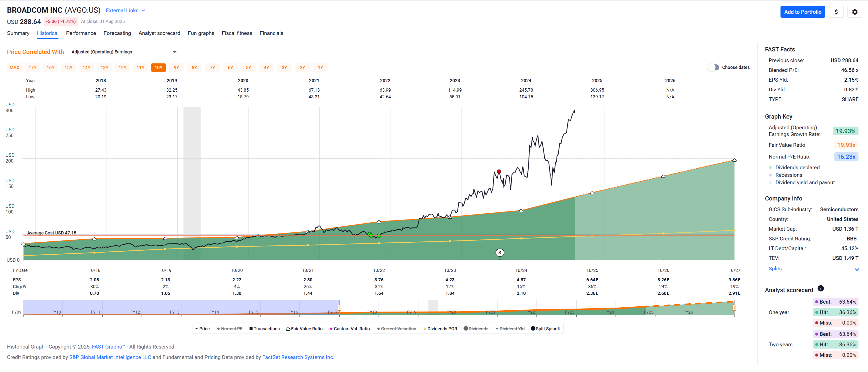Click One year Beat 63.64% badge

(835, 302)
